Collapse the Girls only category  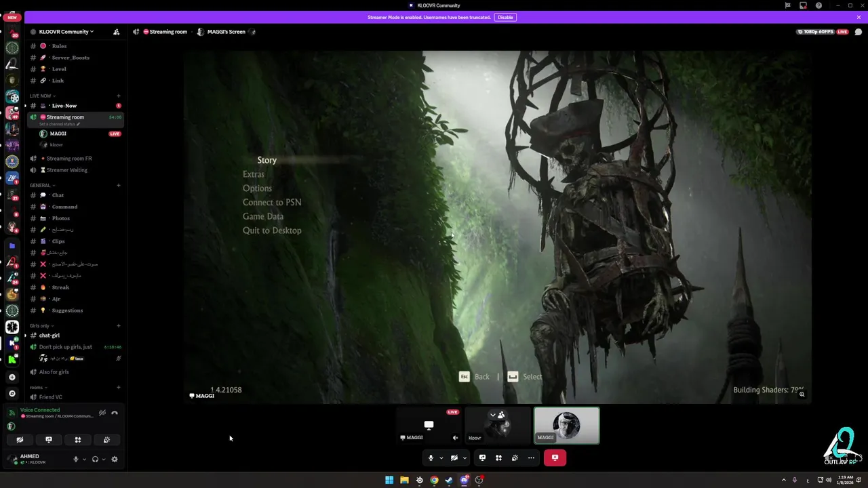pyautogui.click(x=41, y=326)
